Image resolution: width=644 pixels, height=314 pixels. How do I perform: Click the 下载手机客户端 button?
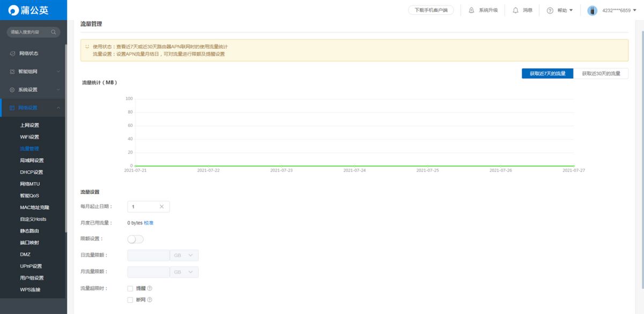coord(431,10)
